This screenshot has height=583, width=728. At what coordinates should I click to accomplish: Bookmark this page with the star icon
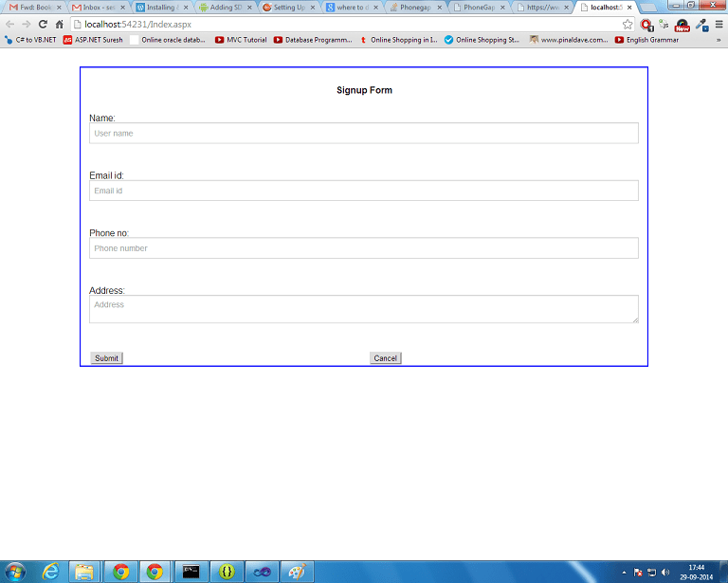click(628, 24)
